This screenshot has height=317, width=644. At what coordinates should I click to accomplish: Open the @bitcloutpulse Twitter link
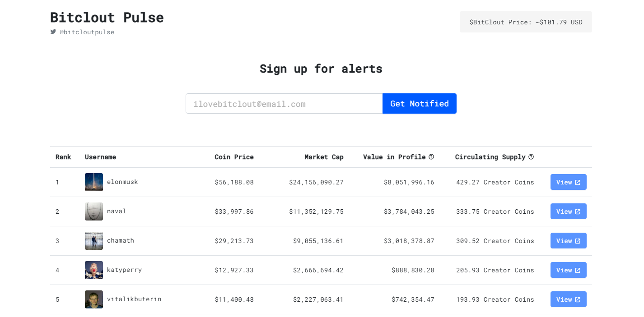click(x=87, y=32)
